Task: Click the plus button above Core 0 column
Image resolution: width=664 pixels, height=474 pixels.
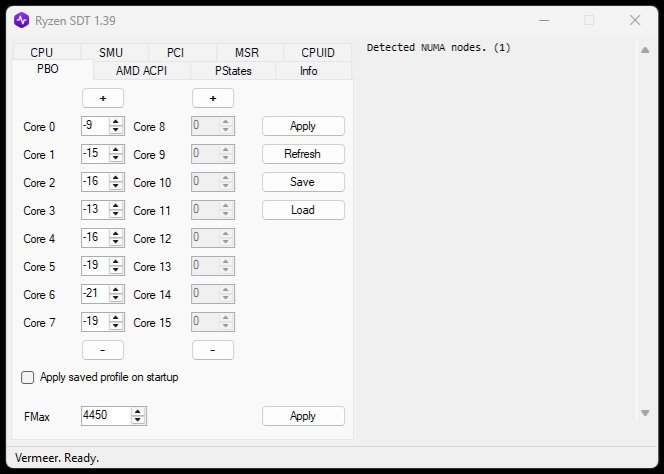Action: click(x=103, y=98)
